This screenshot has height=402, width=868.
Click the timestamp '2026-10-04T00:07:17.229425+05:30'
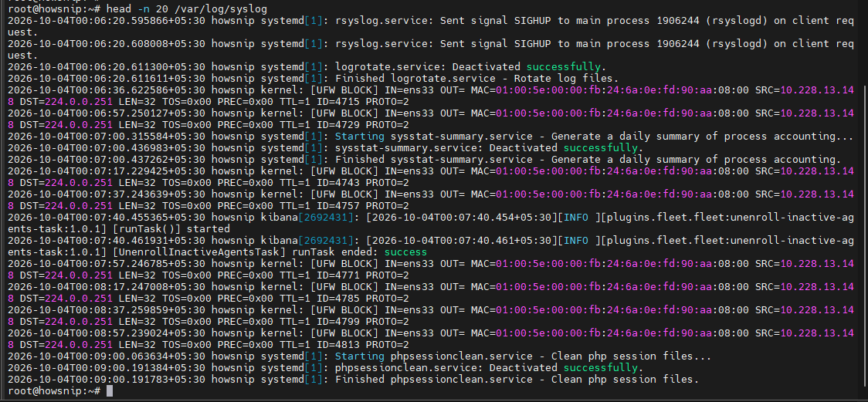pyautogui.click(x=107, y=171)
